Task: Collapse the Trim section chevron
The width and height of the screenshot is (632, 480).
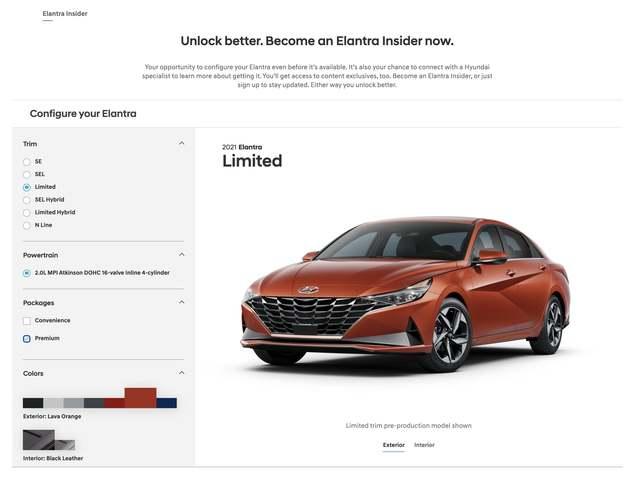Action: tap(181, 143)
